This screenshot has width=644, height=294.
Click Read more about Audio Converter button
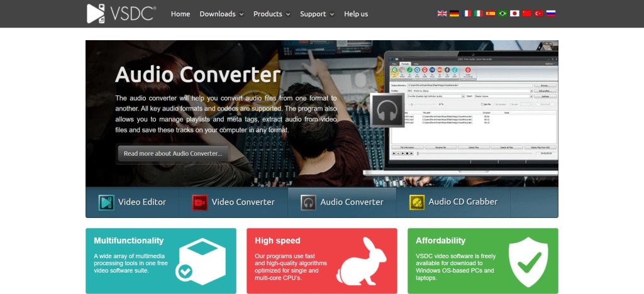coord(173,153)
